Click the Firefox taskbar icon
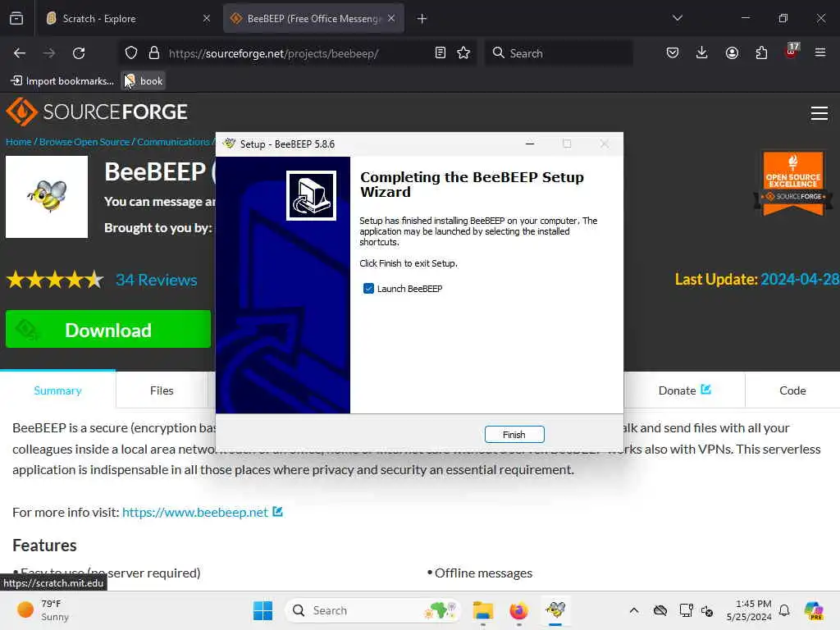Image resolution: width=840 pixels, height=630 pixels. click(x=518, y=610)
